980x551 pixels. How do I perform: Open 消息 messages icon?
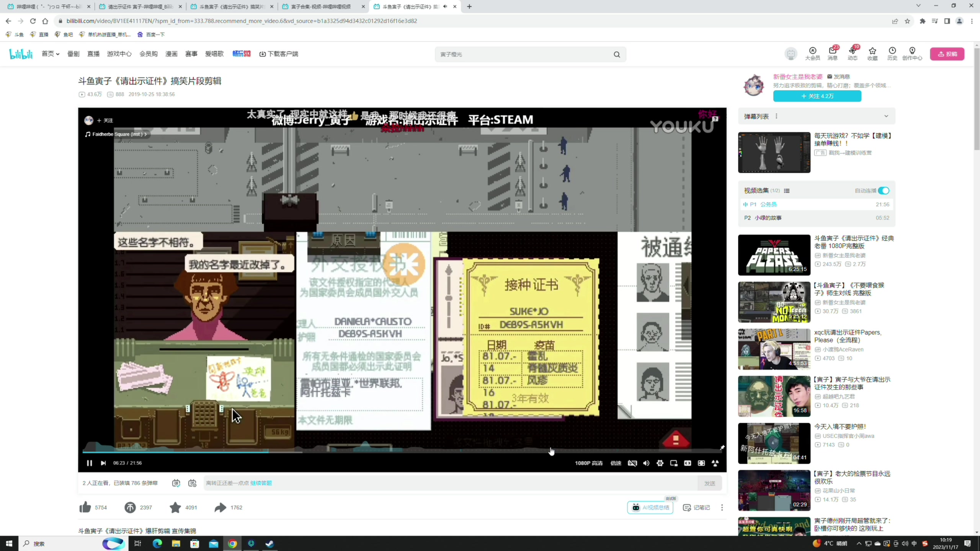click(832, 54)
